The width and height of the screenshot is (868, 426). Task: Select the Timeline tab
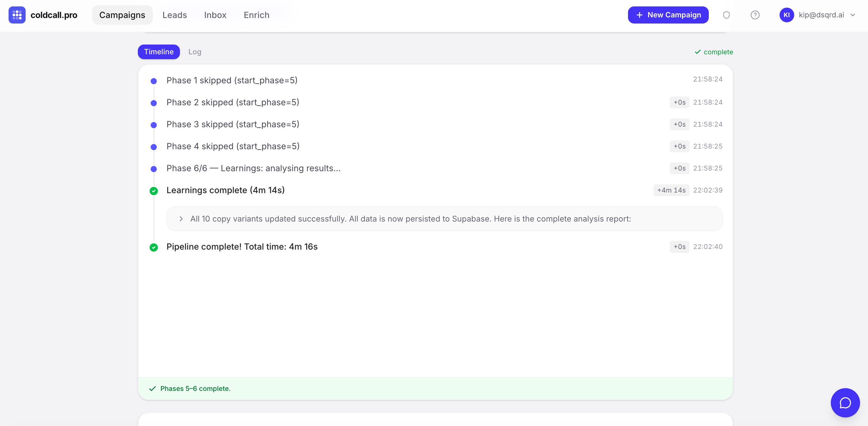pos(159,52)
